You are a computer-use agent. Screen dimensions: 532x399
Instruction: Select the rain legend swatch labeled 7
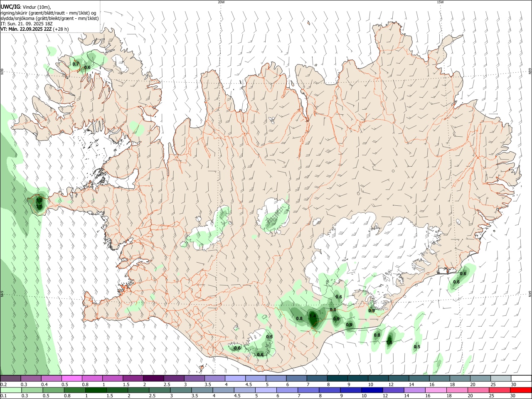(x=309, y=390)
